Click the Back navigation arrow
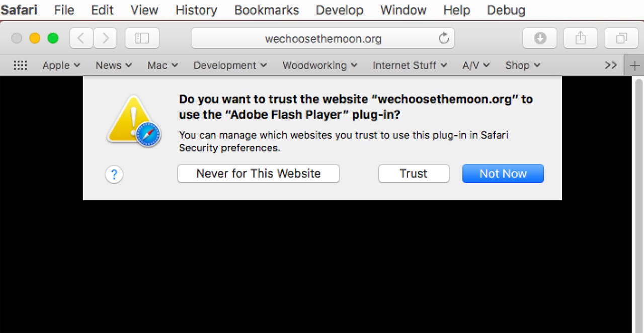Screen dimensions: 644x333 [81, 38]
